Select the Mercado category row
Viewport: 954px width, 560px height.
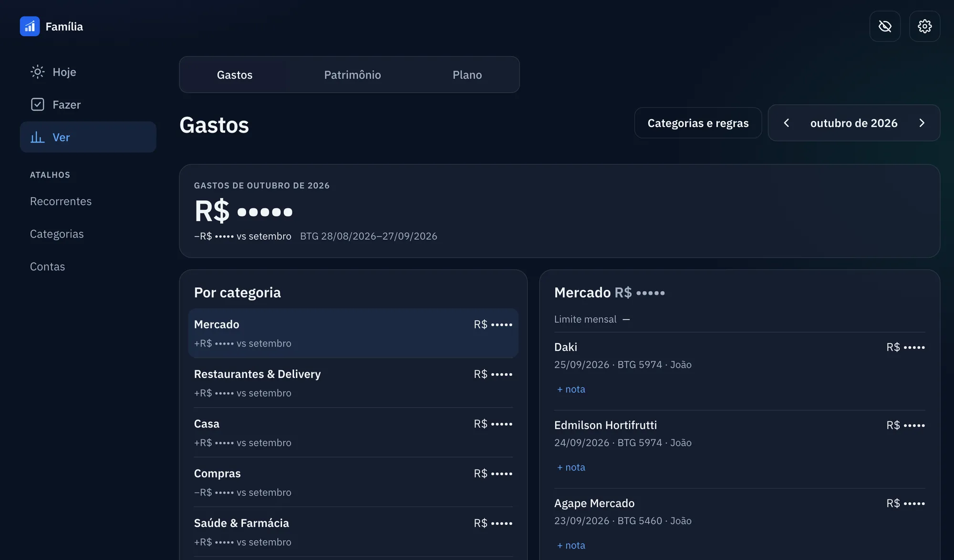tap(353, 333)
